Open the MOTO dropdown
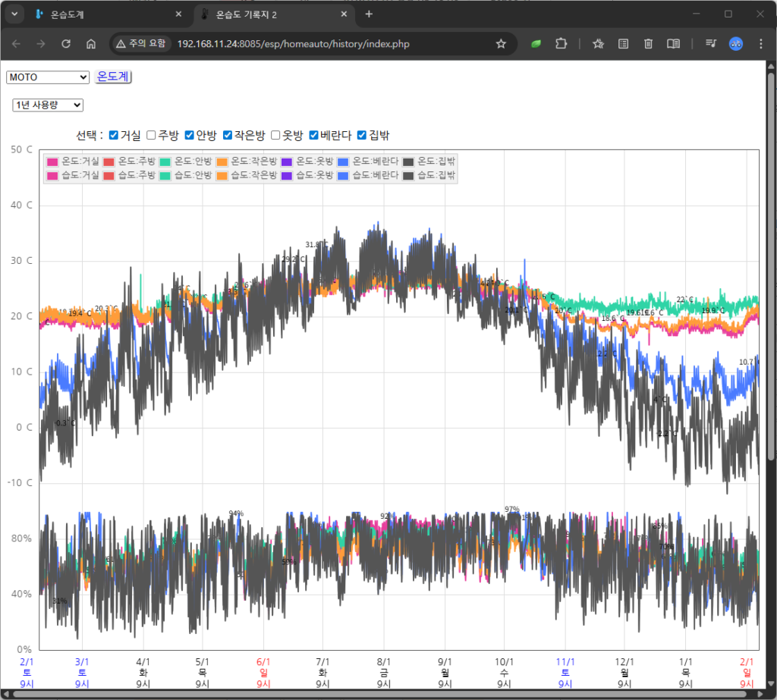The height and width of the screenshot is (700, 777). [48, 77]
